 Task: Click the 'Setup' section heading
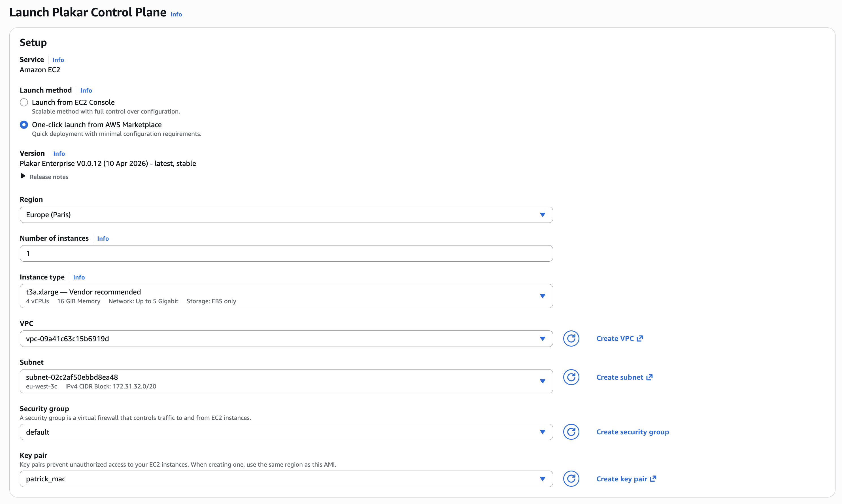pos(33,42)
